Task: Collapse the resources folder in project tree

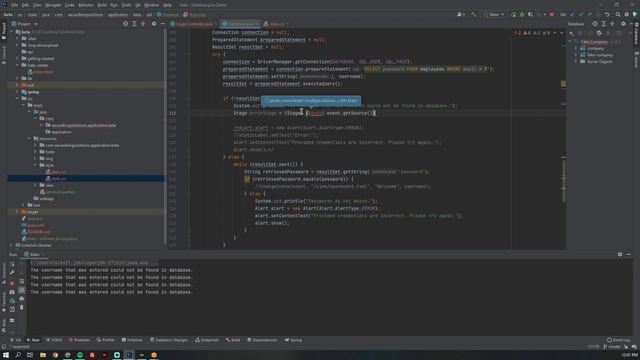Action: pyautogui.click(x=29, y=138)
